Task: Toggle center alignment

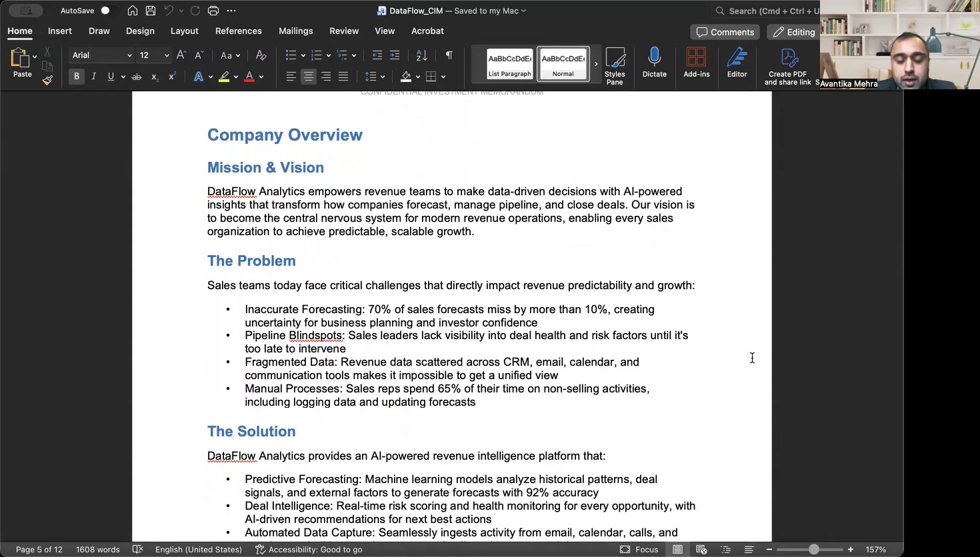Action: tap(309, 77)
